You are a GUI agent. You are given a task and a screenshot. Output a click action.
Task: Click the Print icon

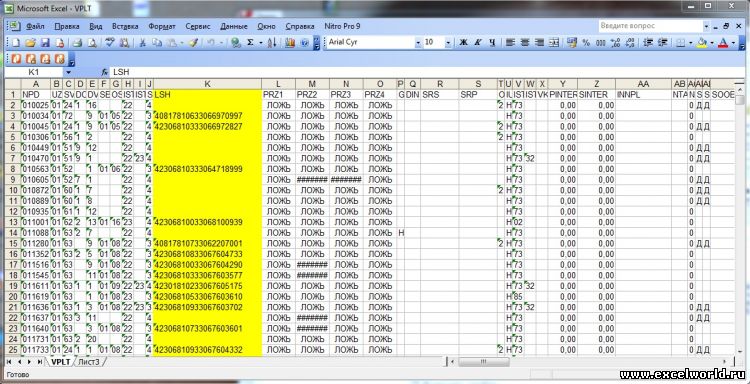(x=77, y=43)
